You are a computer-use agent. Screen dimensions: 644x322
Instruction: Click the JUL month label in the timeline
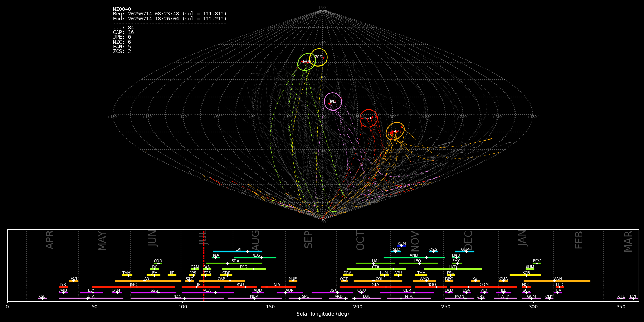(203, 237)
